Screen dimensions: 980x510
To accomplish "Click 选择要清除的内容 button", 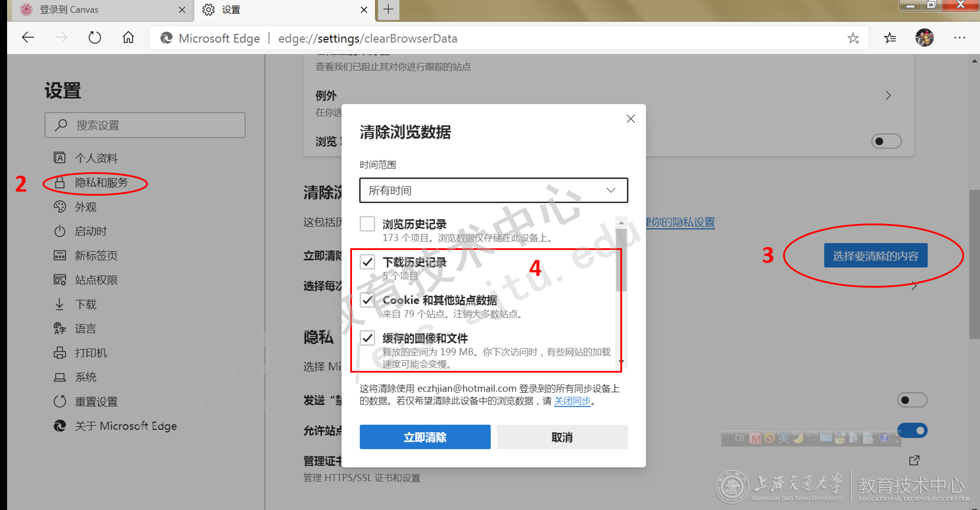I will click(x=876, y=255).
